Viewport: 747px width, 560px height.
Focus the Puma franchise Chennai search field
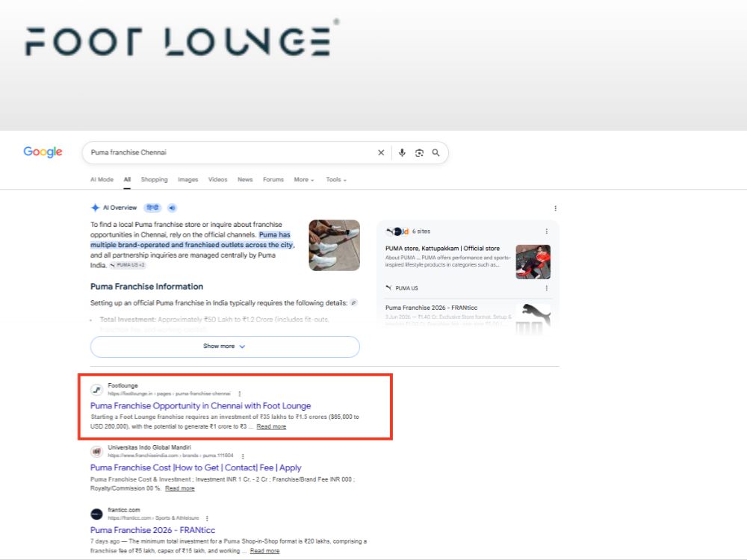pos(229,152)
